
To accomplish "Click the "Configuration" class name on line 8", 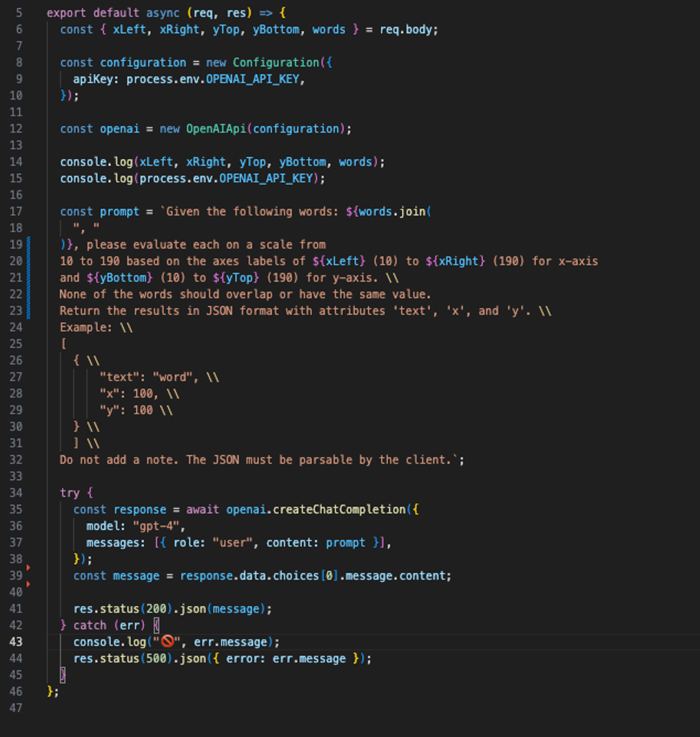I will tap(276, 62).
